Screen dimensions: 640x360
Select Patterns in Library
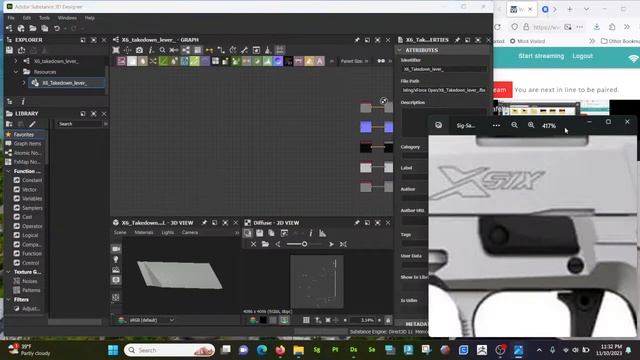tap(31, 290)
